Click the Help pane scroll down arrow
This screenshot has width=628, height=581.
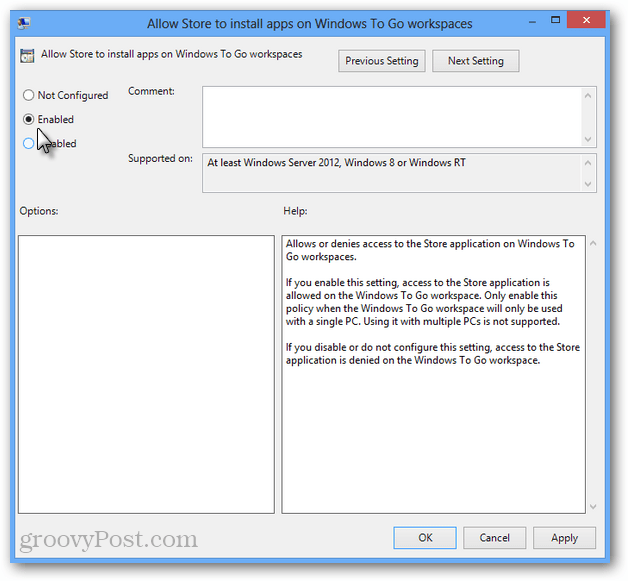point(593,507)
